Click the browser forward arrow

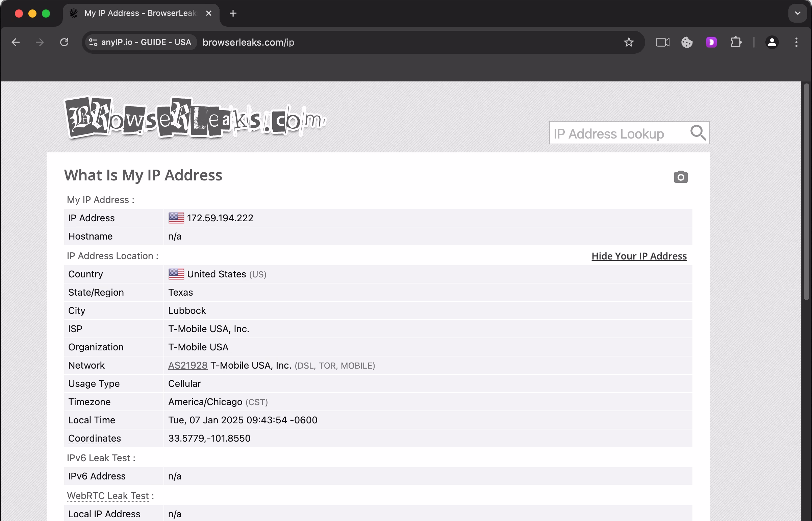[x=40, y=42]
